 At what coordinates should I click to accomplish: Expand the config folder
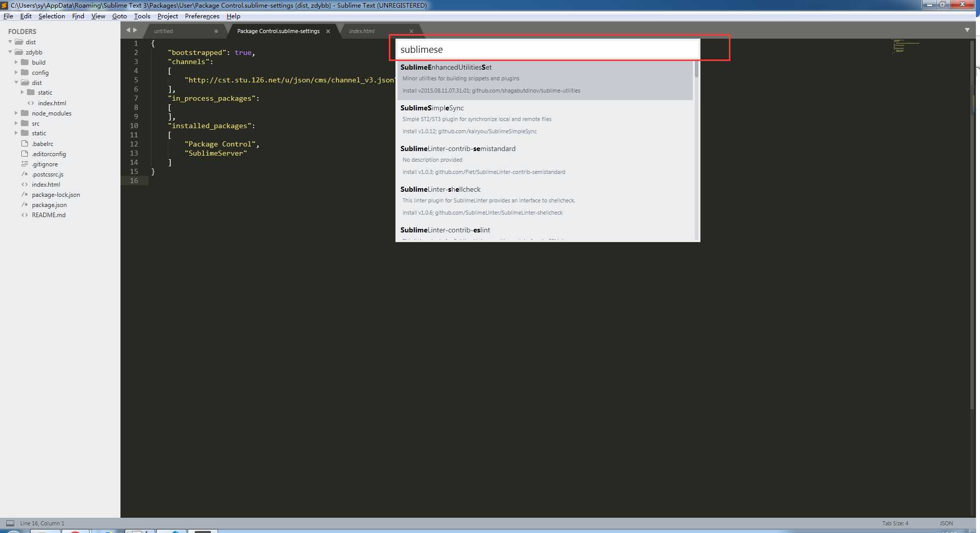(x=16, y=72)
